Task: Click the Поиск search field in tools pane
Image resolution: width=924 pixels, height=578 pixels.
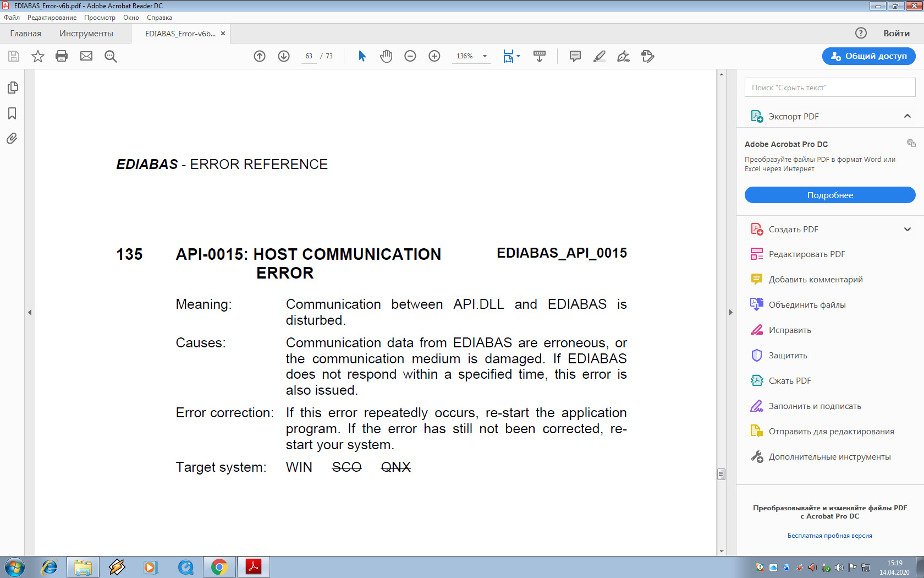Action: pyautogui.click(x=829, y=88)
